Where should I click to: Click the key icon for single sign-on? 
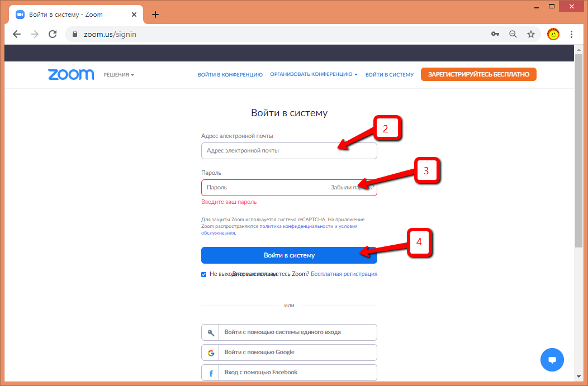[x=211, y=332]
